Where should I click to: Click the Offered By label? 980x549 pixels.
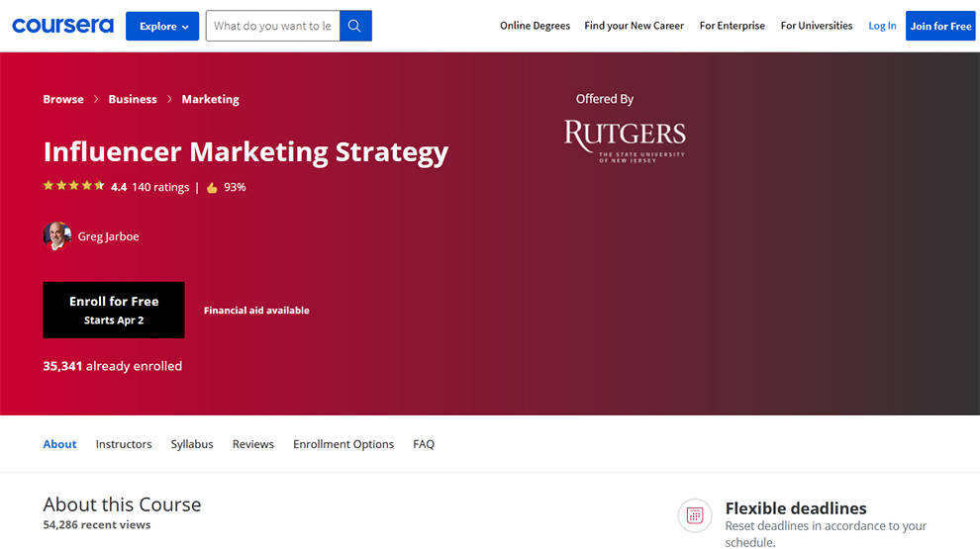coord(605,99)
